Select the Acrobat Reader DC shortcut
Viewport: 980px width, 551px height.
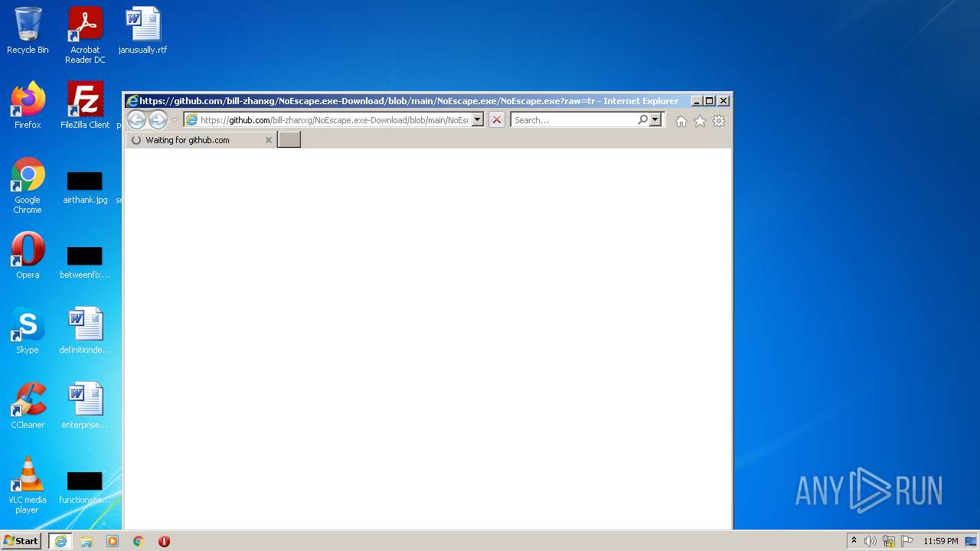[85, 35]
